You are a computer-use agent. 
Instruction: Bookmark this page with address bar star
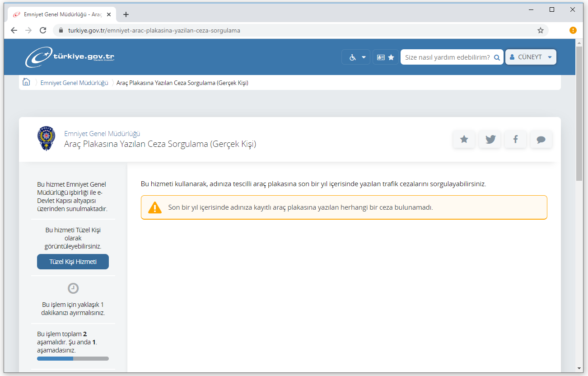[540, 30]
